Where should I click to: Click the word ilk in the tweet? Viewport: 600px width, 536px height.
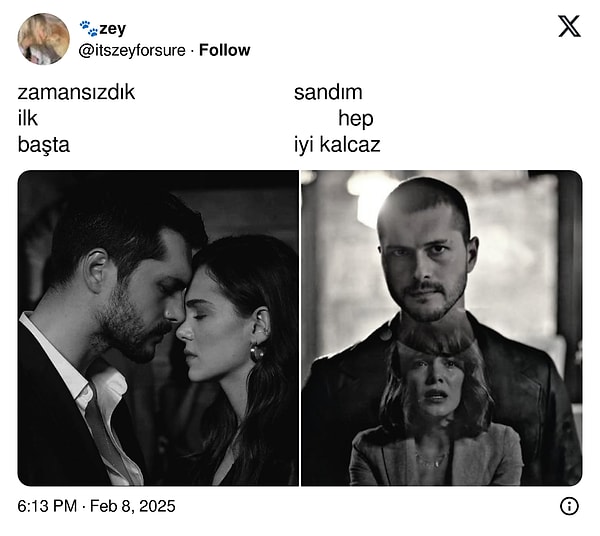(28, 118)
